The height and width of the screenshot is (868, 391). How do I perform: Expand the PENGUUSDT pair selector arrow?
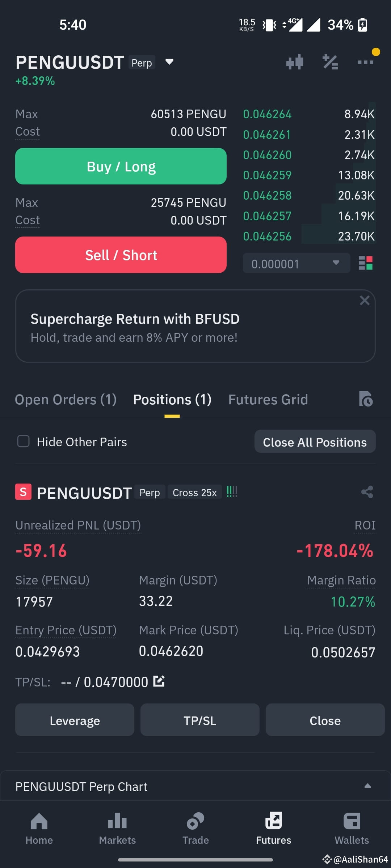pyautogui.click(x=169, y=62)
